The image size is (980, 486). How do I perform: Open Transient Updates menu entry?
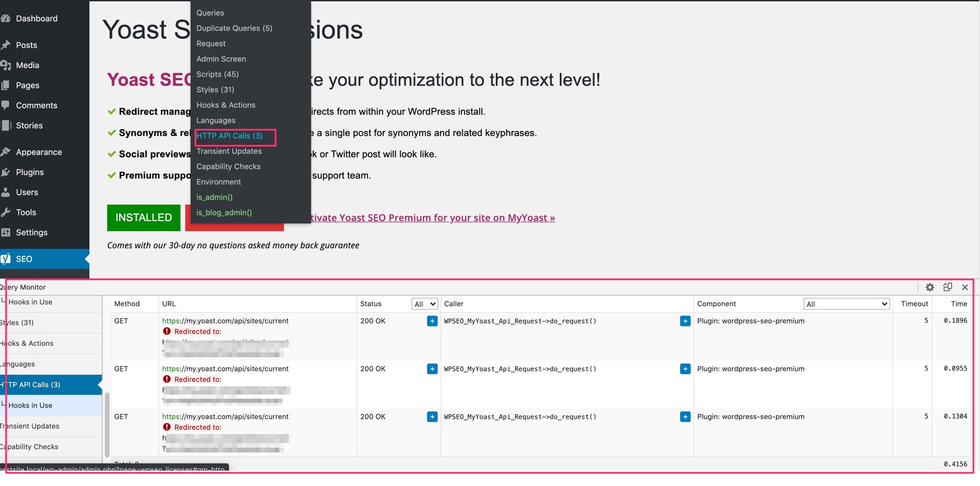(x=229, y=151)
